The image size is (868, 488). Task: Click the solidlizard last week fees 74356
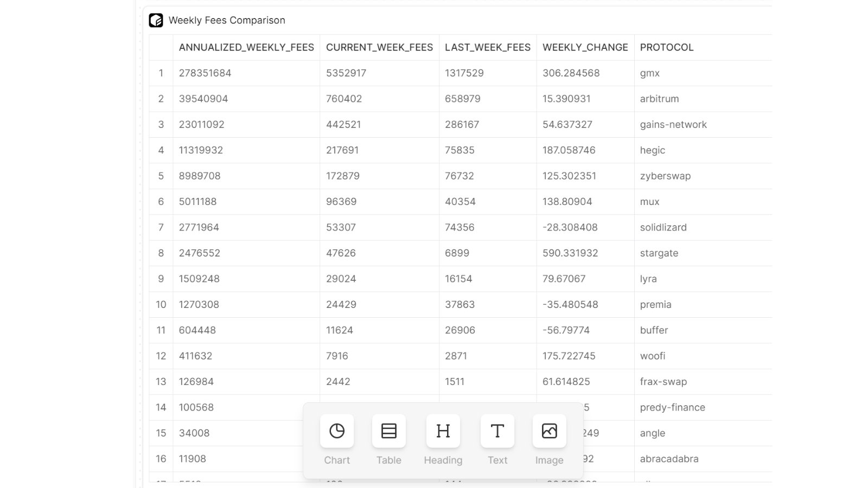(459, 228)
